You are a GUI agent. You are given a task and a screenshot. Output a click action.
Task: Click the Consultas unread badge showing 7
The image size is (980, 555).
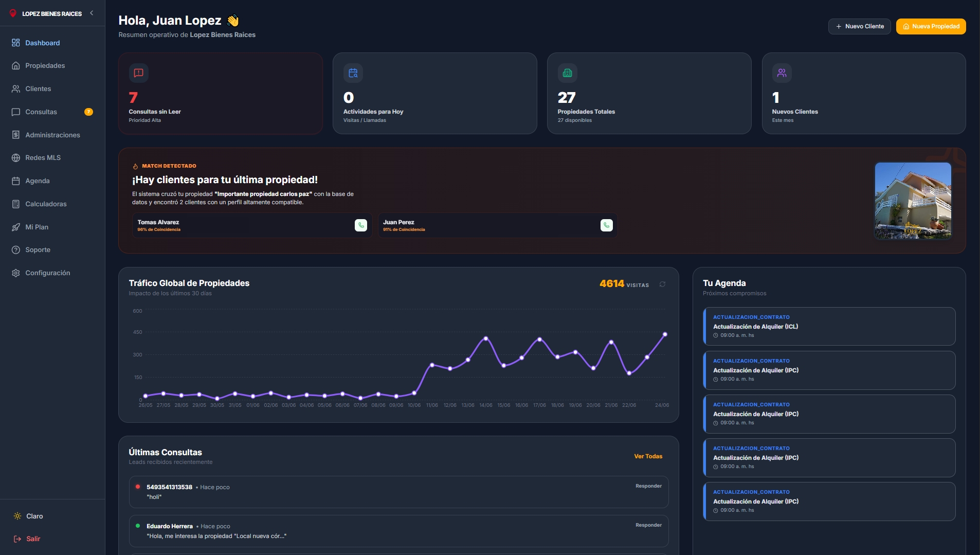(88, 112)
